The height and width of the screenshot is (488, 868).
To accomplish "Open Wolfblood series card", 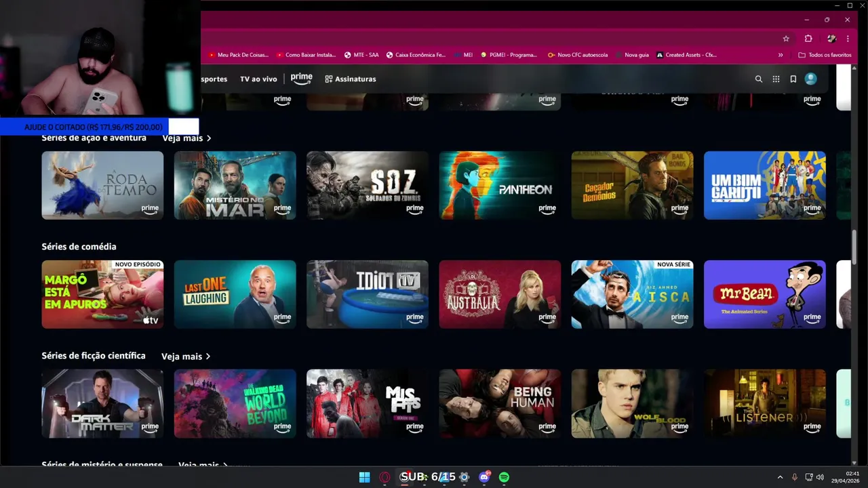I will [632, 403].
